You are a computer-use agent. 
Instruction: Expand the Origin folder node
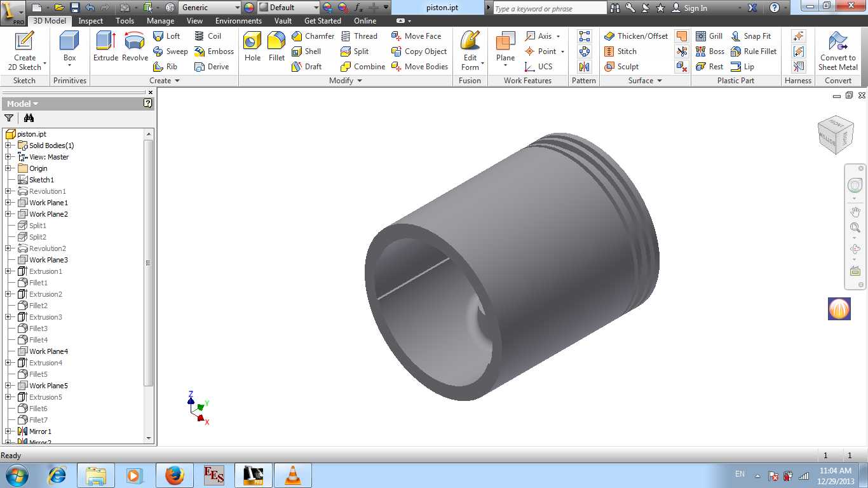pyautogui.click(x=9, y=168)
